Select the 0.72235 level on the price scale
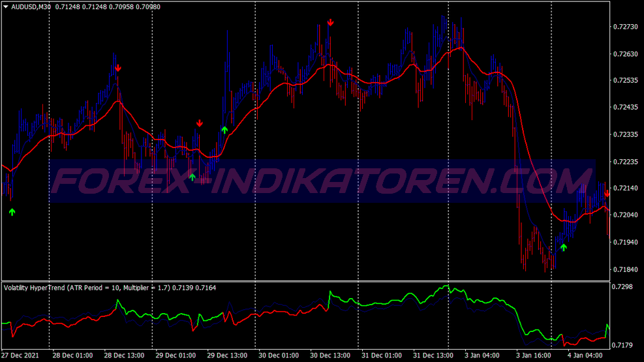The width and height of the screenshot is (644, 362). coord(625,162)
